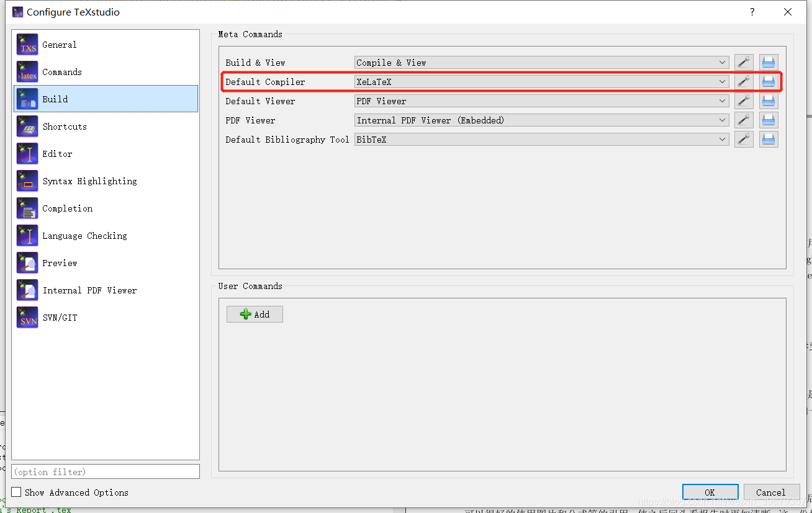Open the Preview settings page
Viewport: 812px width, 513px height.
coord(106,263)
